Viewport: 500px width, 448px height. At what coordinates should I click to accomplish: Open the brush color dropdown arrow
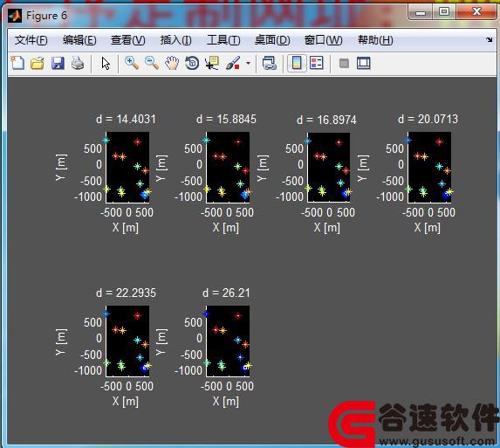[x=248, y=63]
